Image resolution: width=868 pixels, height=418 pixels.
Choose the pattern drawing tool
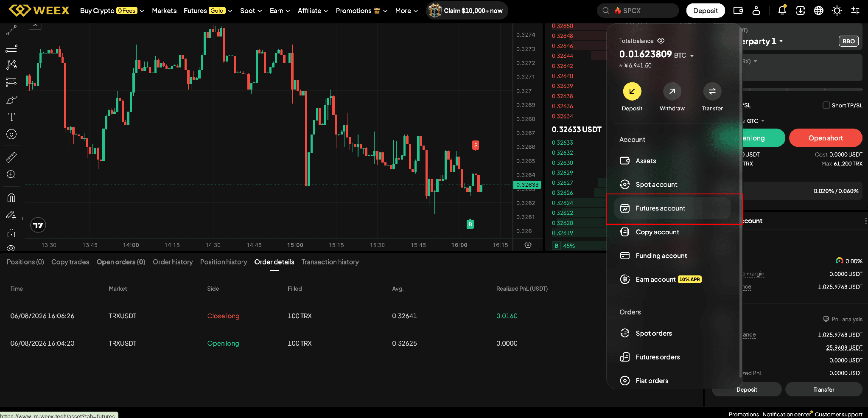tap(11, 65)
